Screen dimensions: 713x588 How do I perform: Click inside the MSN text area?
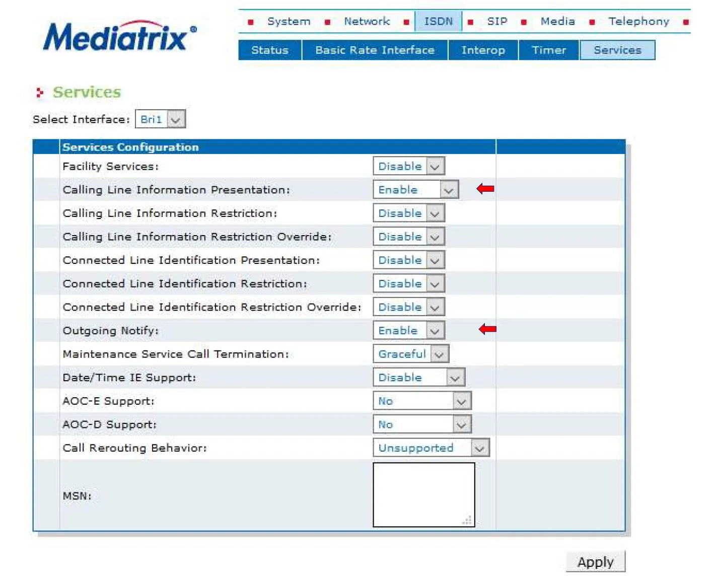pos(423,493)
